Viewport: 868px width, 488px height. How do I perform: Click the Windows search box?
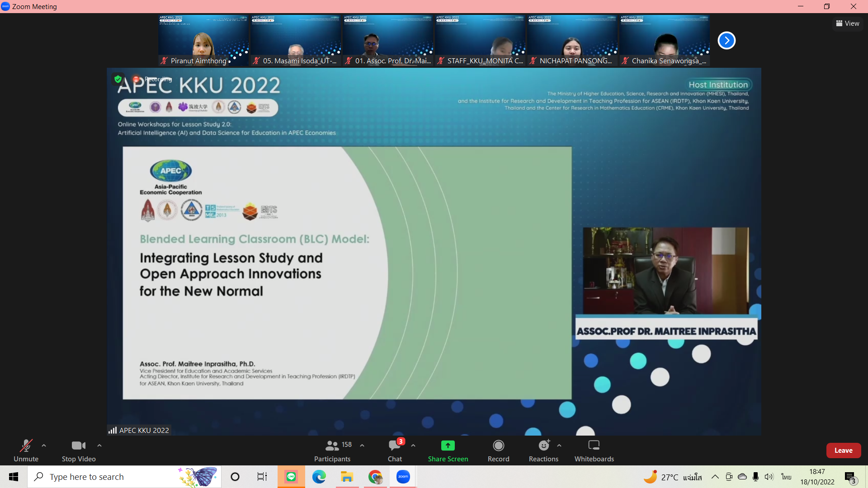pos(113,477)
